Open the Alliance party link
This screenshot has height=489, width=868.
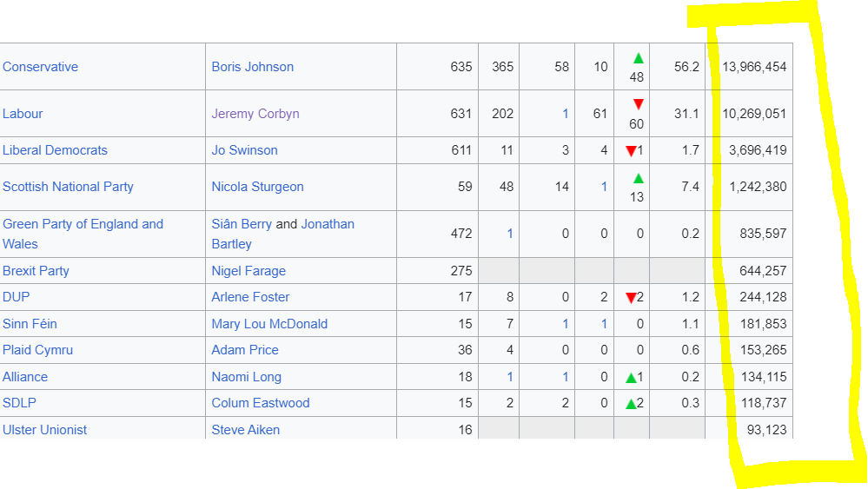[25, 377]
